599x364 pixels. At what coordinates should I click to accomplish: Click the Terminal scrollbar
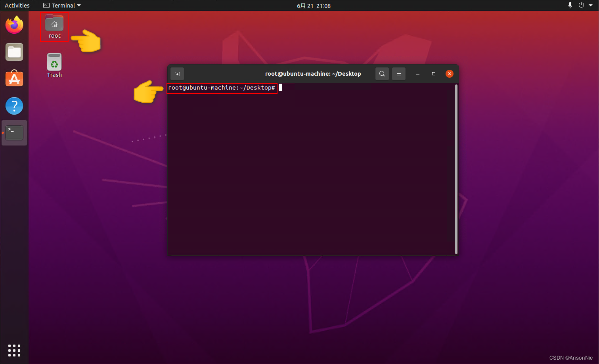point(456,169)
